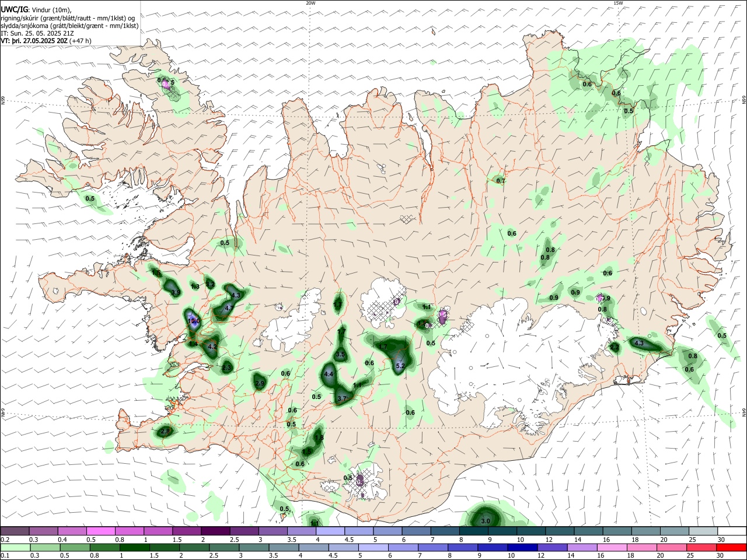Click the 'UWC/IG: Vindur (10m)' title text
The image size is (747, 560).
point(36,9)
